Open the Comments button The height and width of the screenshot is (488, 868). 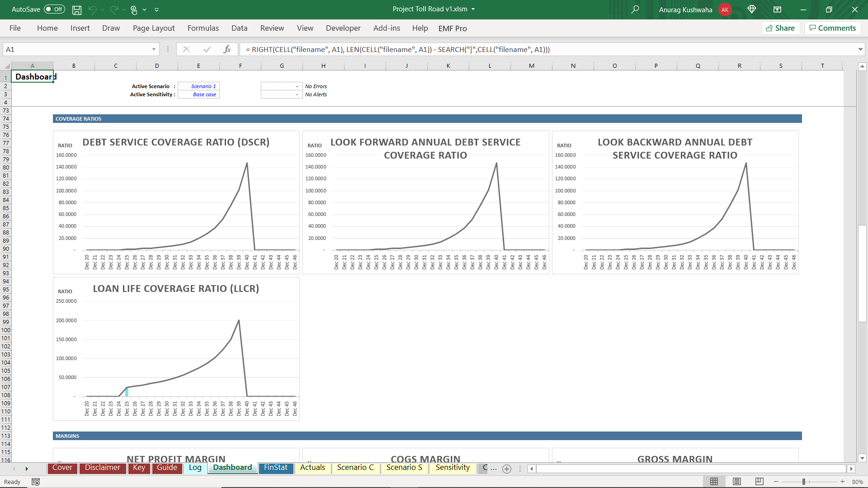click(833, 28)
